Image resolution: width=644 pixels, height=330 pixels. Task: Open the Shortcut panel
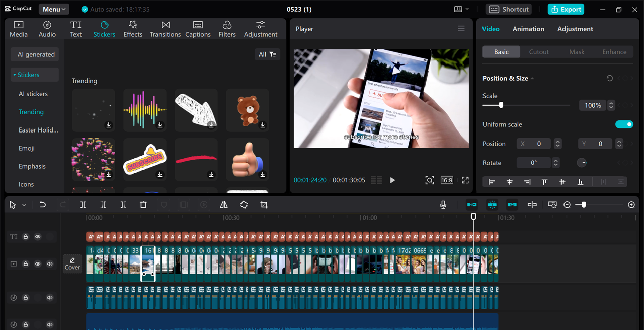(509, 9)
